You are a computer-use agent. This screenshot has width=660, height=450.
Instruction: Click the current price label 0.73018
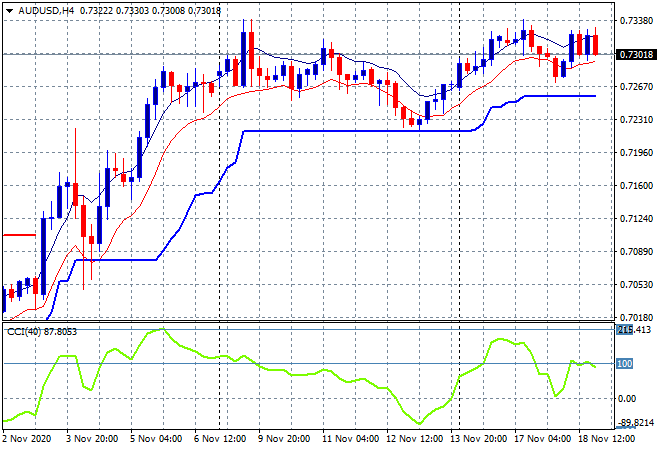point(636,54)
